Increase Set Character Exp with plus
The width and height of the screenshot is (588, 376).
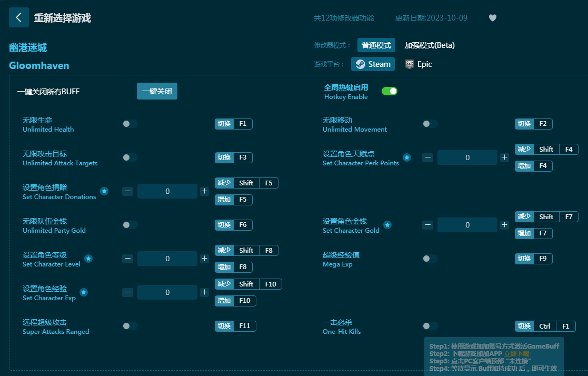coord(204,292)
